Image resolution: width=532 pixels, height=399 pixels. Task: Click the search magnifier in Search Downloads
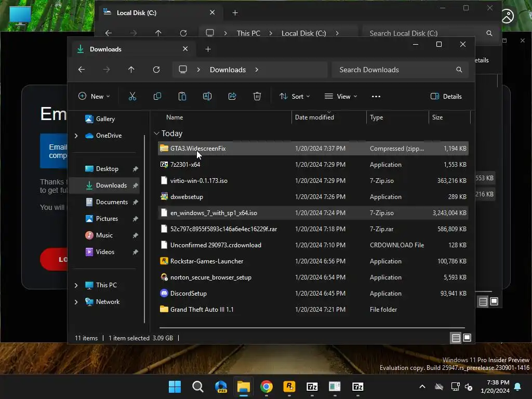pyautogui.click(x=459, y=70)
